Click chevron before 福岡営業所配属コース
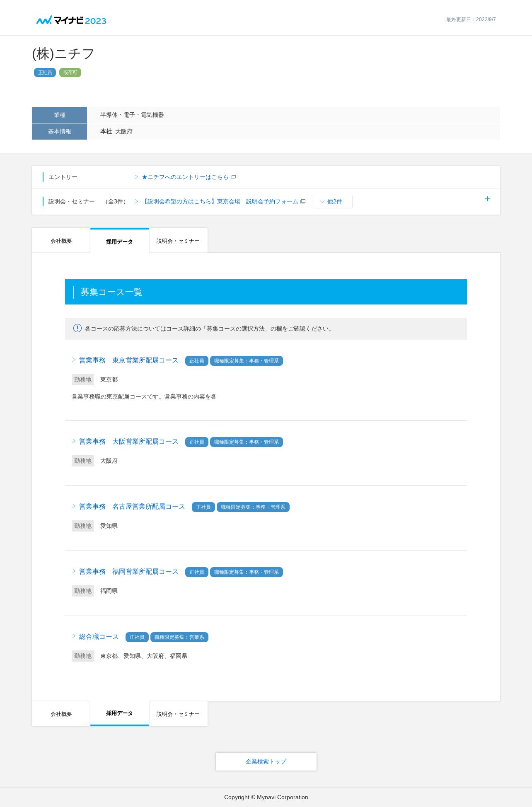Image resolution: width=532 pixels, height=807 pixels. (x=74, y=571)
